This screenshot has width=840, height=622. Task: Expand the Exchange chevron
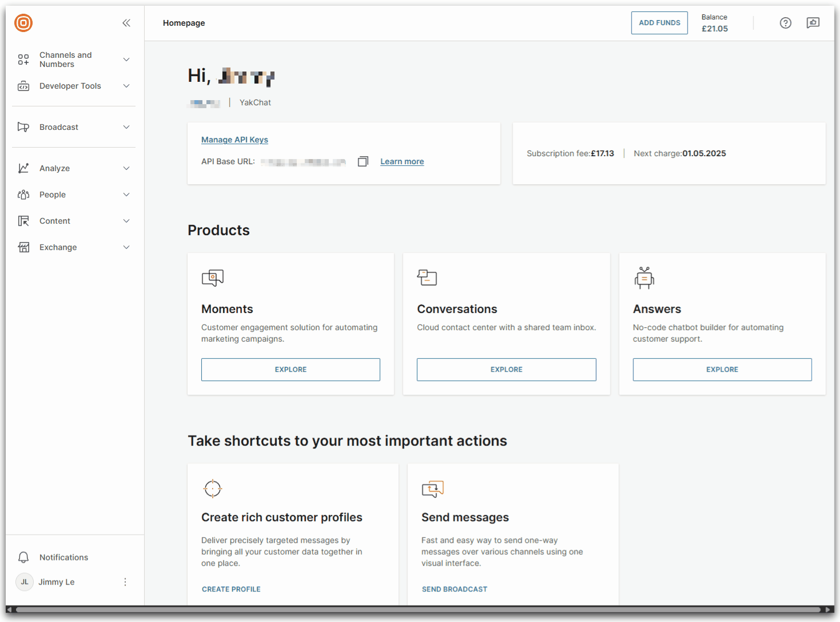(126, 247)
